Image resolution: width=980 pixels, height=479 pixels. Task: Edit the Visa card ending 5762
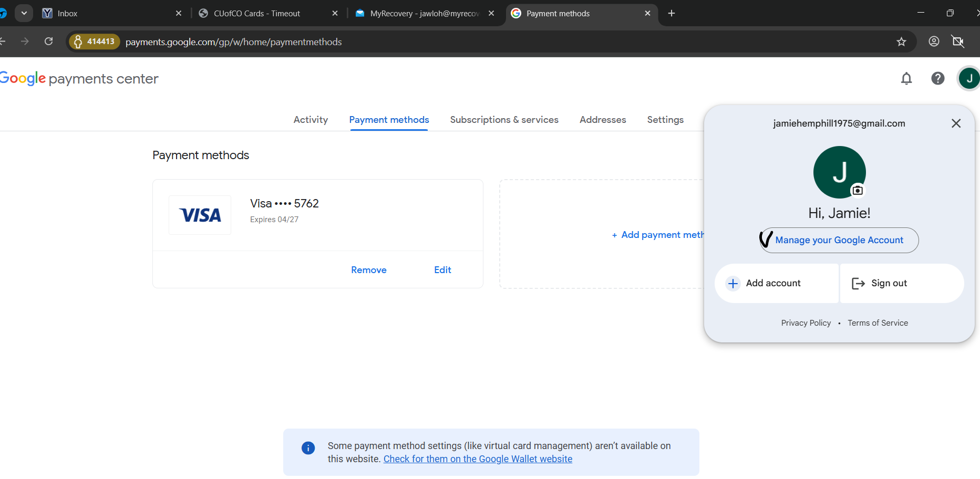[x=442, y=270]
